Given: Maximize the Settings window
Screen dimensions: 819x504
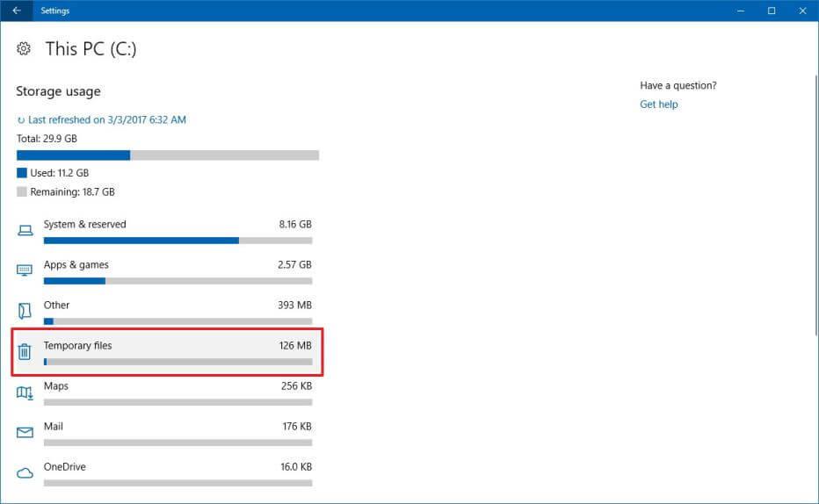Looking at the screenshot, I should coord(772,11).
